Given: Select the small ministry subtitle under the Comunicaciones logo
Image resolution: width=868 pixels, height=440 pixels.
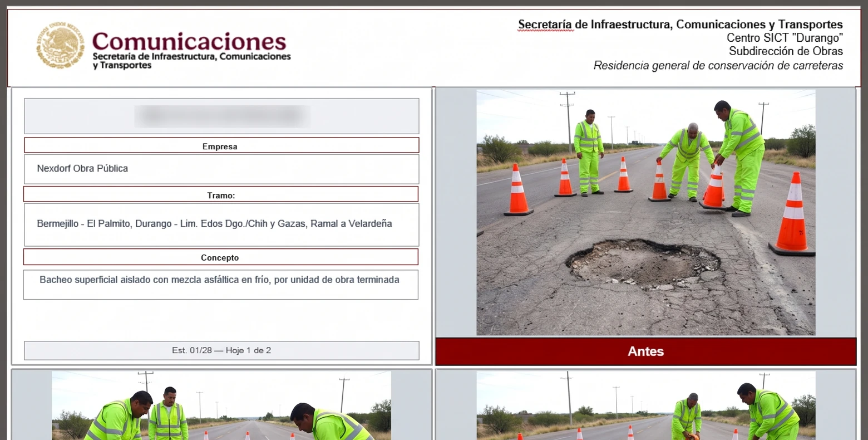Looking at the screenshot, I should tap(191, 61).
